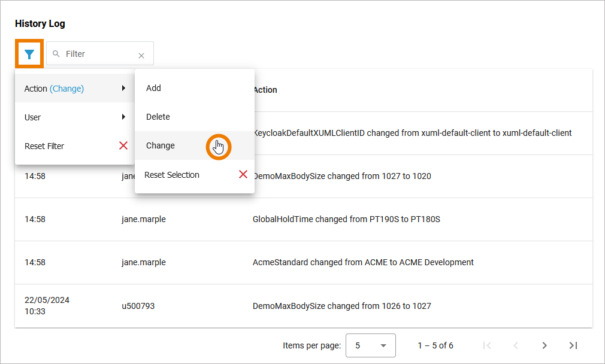Jump to the first page arrow

pyautogui.click(x=487, y=345)
